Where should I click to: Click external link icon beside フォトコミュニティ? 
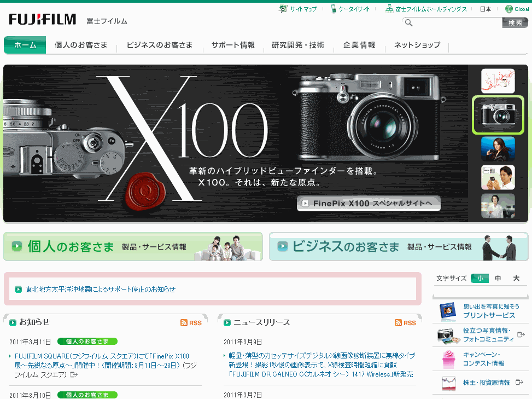point(521,335)
